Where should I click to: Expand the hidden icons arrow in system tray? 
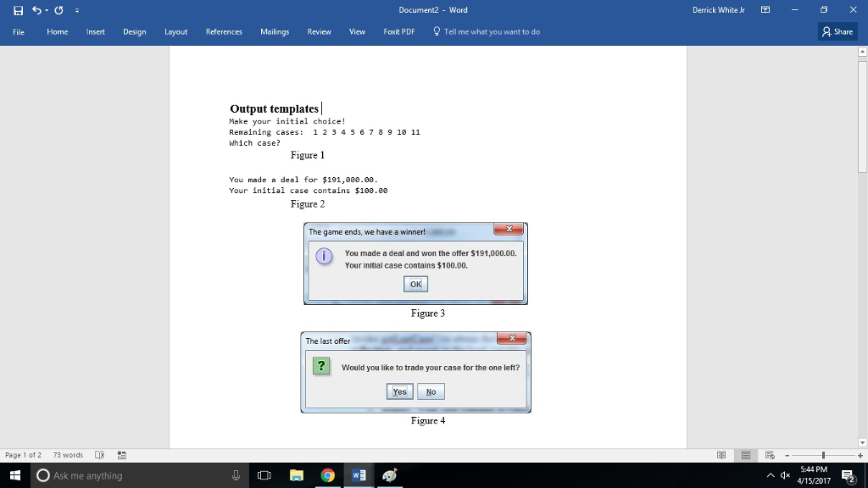(771, 475)
